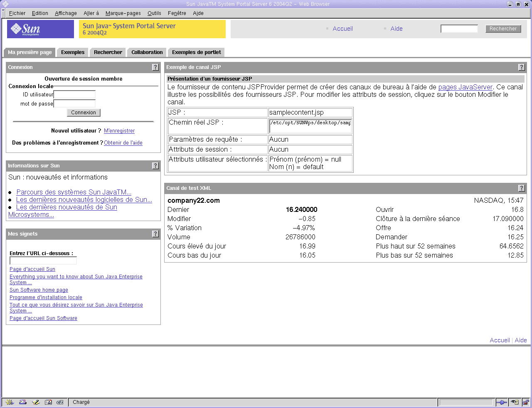
Task: Focus the bookmark URL input field
Action: pyautogui.click(x=43, y=261)
